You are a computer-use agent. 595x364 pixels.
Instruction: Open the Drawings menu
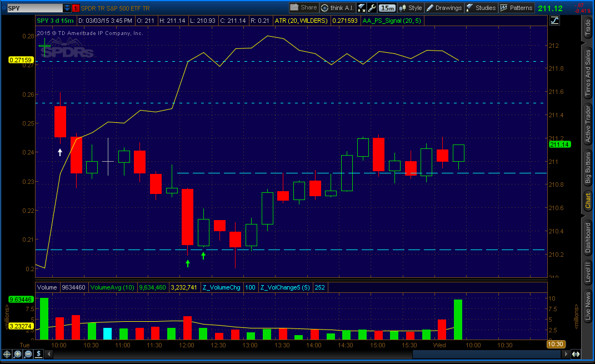(x=443, y=8)
